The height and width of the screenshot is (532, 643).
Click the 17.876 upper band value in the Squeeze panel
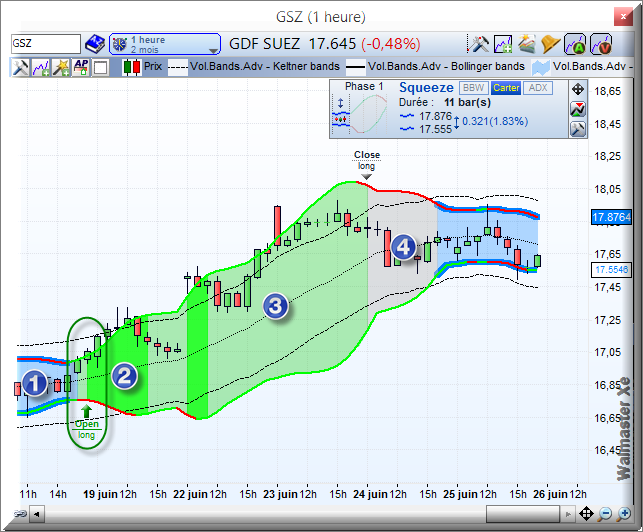[x=436, y=116]
